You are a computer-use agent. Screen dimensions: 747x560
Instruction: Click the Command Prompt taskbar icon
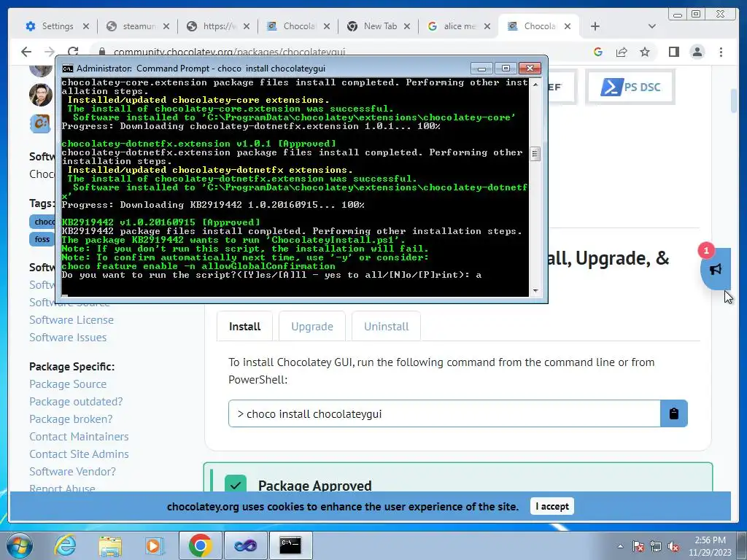click(x=290, y=545)
